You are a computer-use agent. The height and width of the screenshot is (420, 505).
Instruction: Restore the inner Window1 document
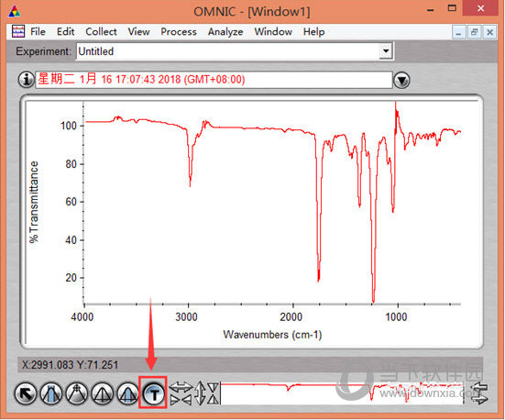(x=474, y=33)
